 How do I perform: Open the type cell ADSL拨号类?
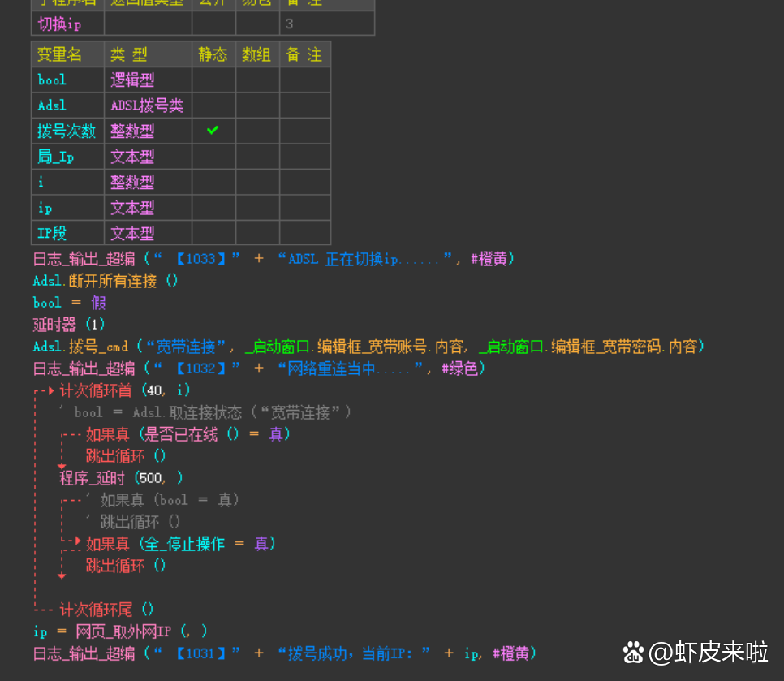click(147, 106)
